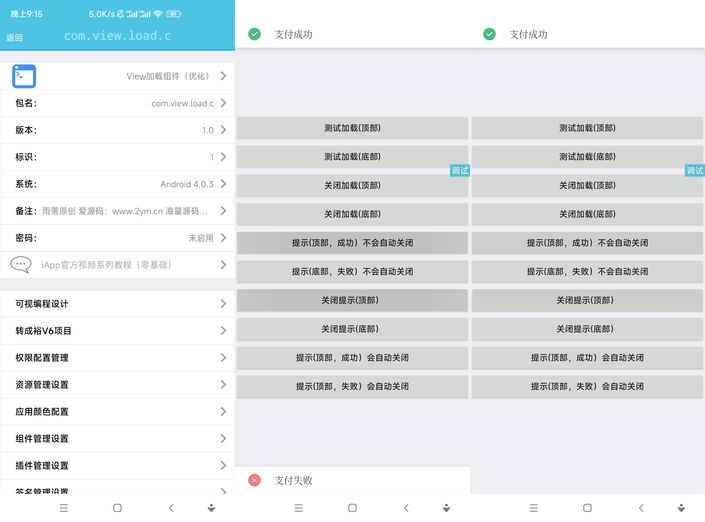Tap the right screen back arrow icon

641,508
